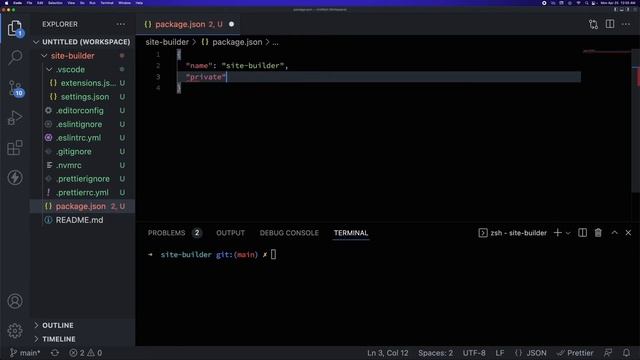This screenshot has width=640, height=360.
Task: Open .gitignore file
Action: (82, 151)
